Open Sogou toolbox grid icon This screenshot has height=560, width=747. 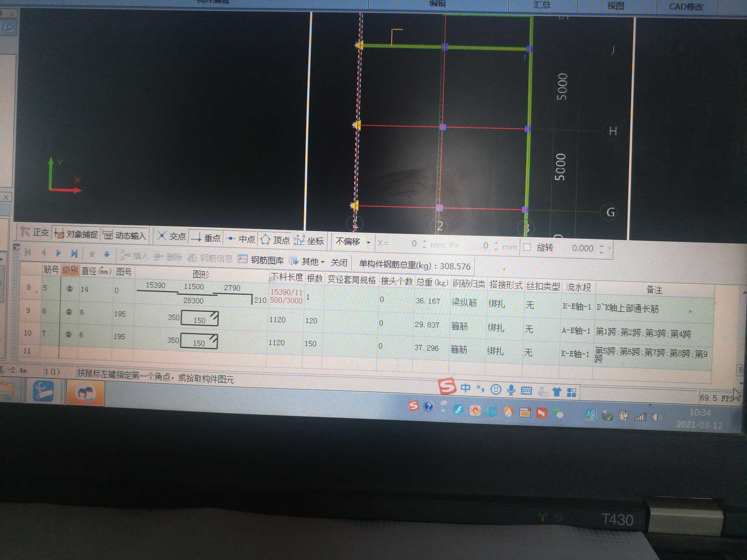coord(572,393)
